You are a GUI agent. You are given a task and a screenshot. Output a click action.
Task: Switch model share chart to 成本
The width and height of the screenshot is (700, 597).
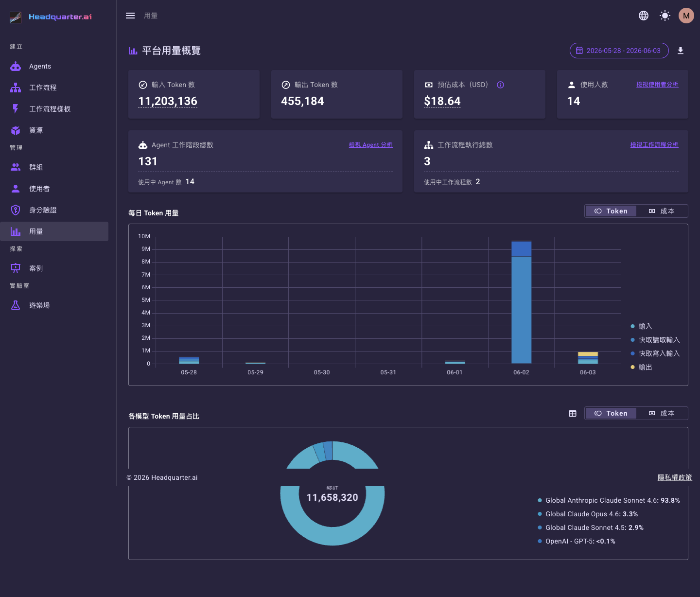coord(662,413)
